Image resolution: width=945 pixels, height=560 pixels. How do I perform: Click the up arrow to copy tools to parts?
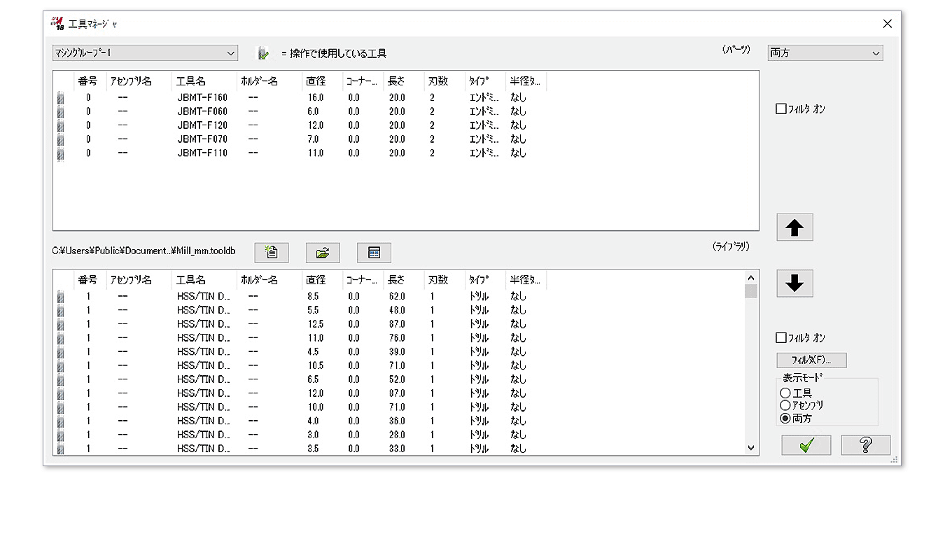(794, 227)
